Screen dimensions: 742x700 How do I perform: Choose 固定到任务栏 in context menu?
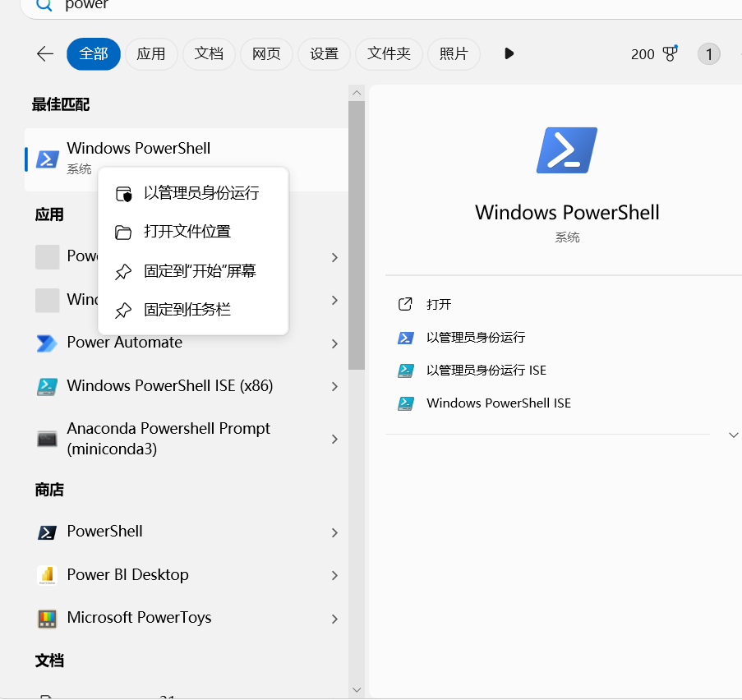(193, 311)
